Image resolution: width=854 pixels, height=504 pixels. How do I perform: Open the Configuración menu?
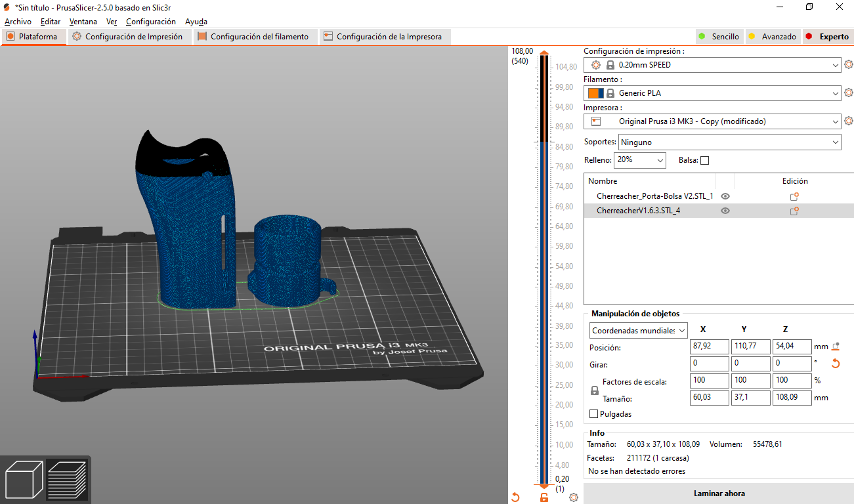[151, 22]
